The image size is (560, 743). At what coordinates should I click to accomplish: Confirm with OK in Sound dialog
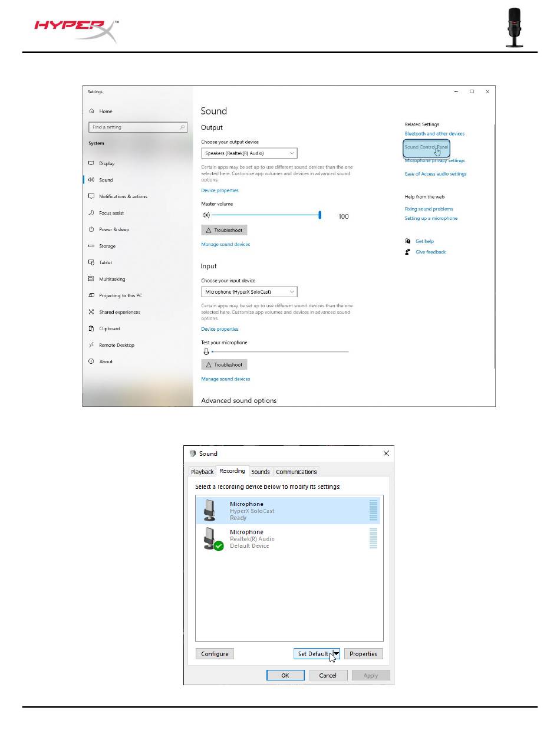pyautogui.click(x=285, y=675)
